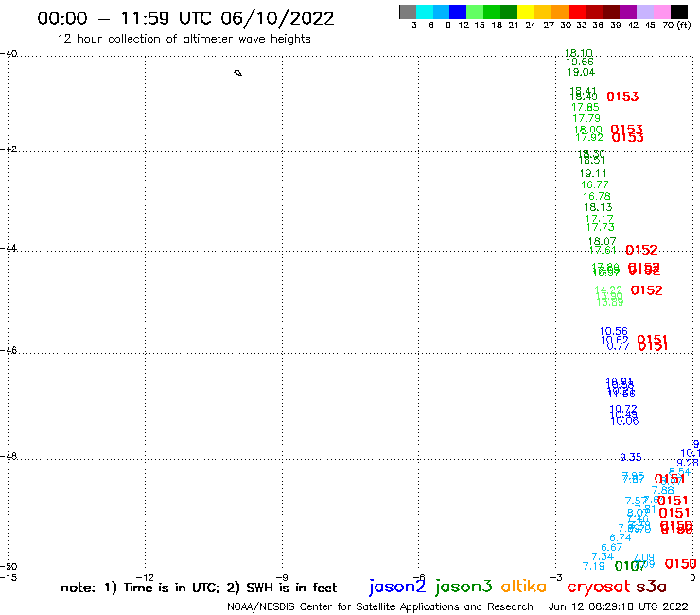Select the '3' label under the gray swatch

414,26
